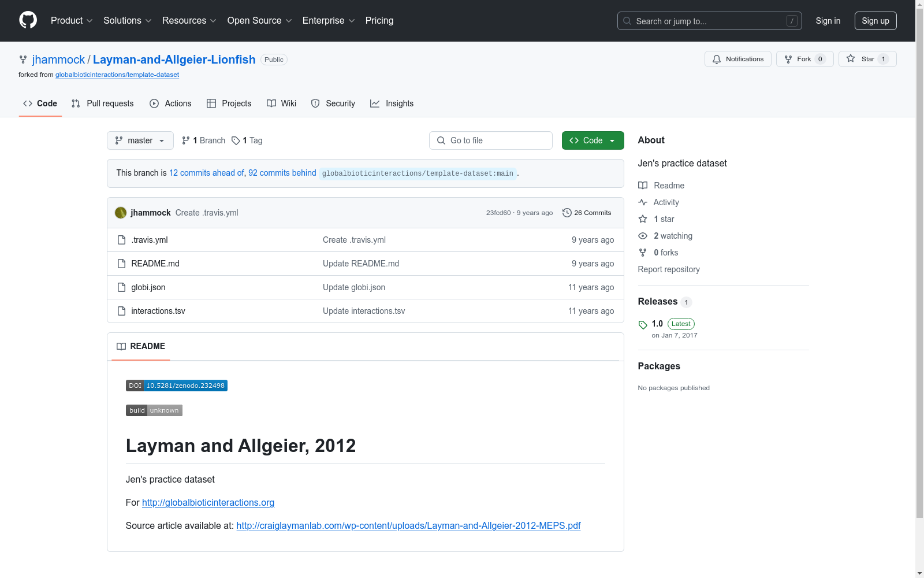924x578 pixels.
Task: Click the jhammock avatar in commit row
Action: (121, 213)
